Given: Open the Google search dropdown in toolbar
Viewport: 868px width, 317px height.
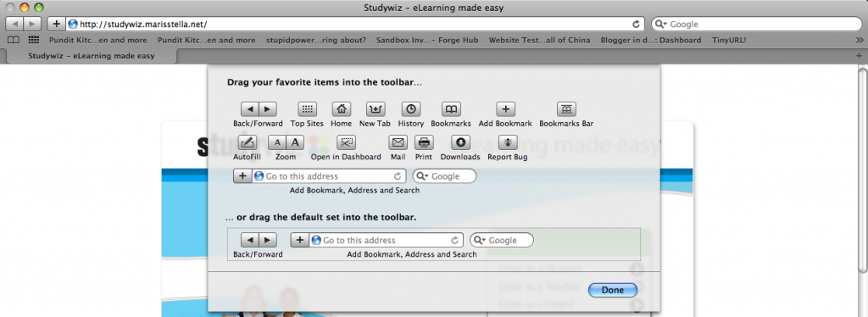Looking at the screenshot, I should tap(661, 25).
